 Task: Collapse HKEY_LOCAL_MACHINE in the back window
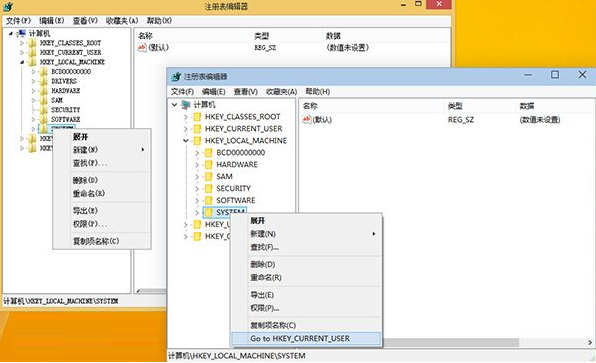point(22,62)
